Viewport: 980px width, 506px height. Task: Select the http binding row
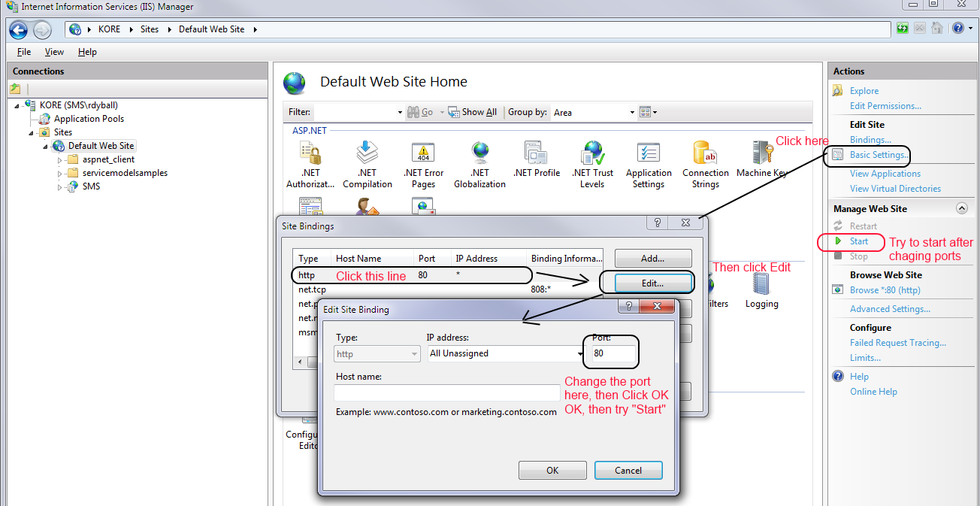376,275
